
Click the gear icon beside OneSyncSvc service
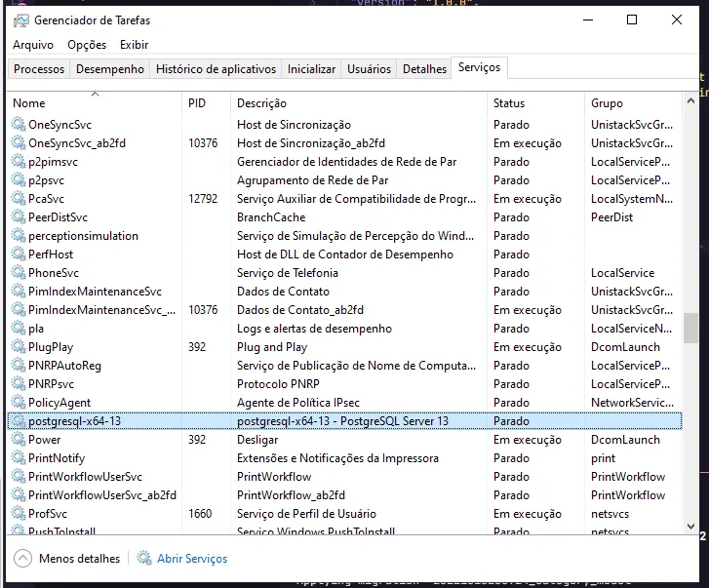point(18,125)
